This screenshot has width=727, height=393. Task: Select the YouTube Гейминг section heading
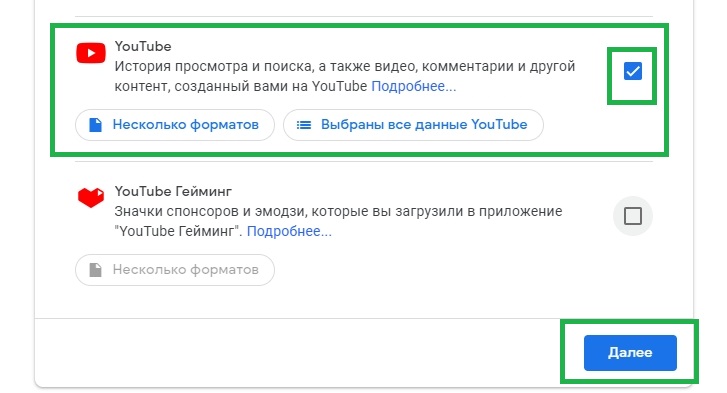pos(173,191)
